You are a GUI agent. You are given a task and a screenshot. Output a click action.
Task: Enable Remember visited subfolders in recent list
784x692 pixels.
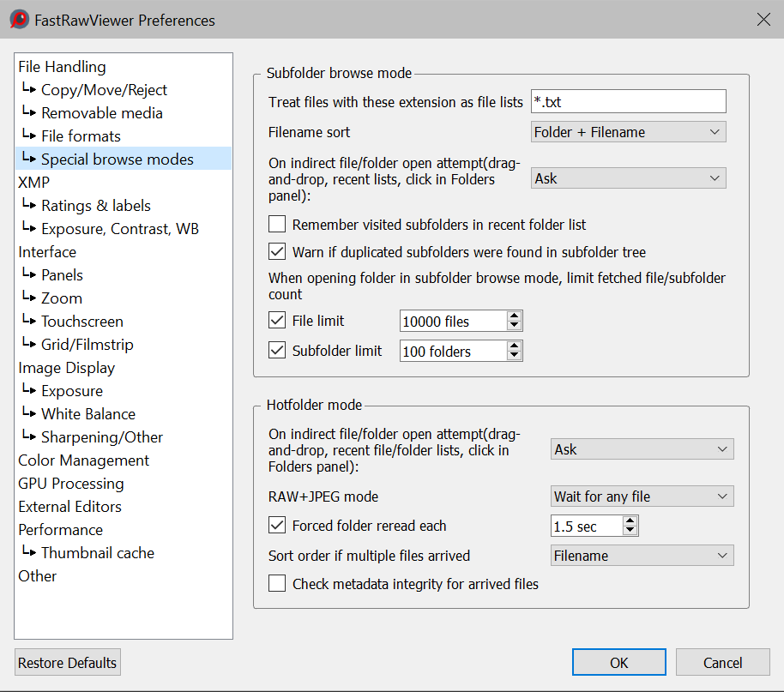coord(277,225)
